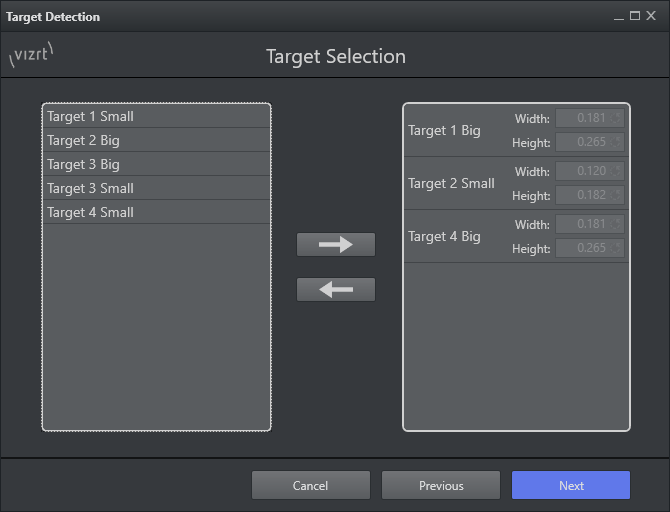Select Target 2 Small in chosen list
Screen dimensions: 670x512
point(451,184)
